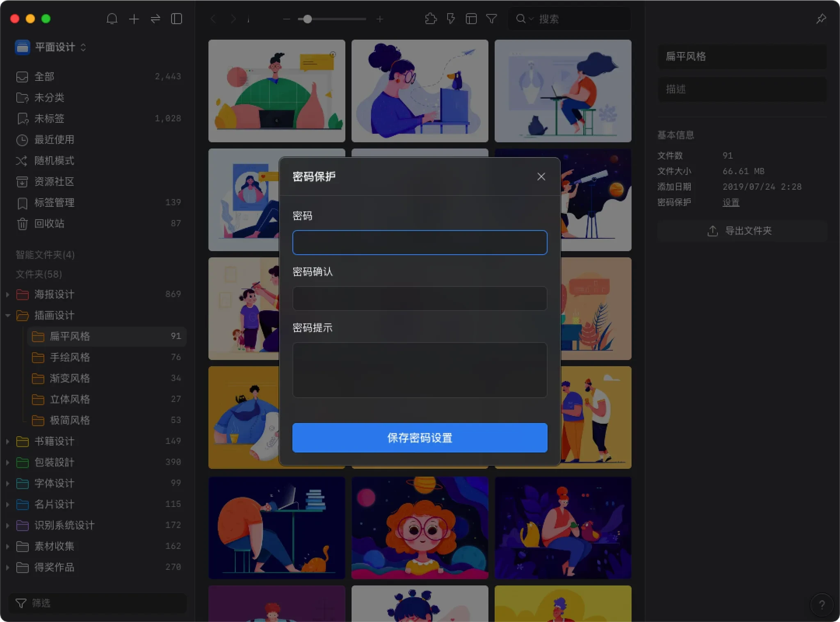Image resolution: width=840 pixels, height=622 pixels.
Task: Select the 手绘风格 subfolder
Action: [x=107, y=358]
